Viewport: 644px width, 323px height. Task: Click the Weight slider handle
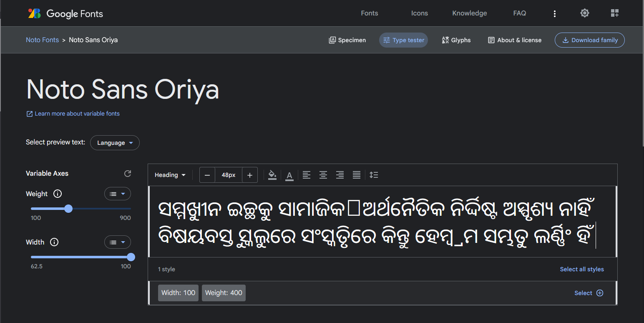coord(68,209)
